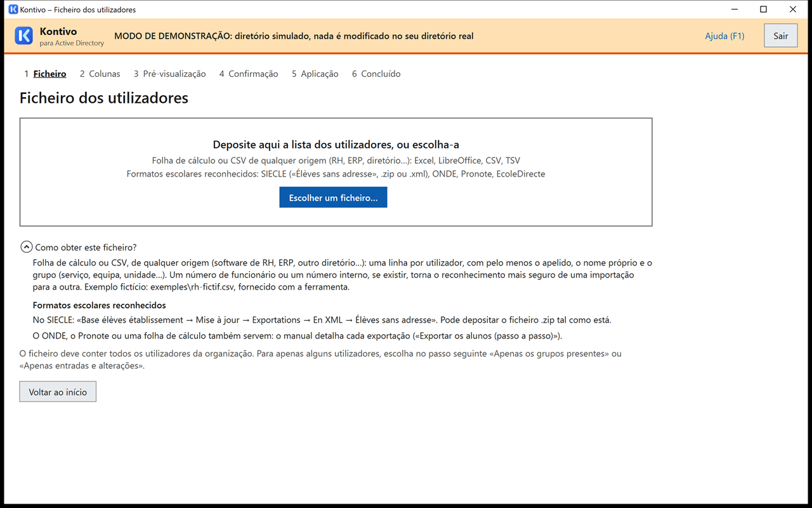
Task: Select the Aplicação step
Action: coord(315,74)
